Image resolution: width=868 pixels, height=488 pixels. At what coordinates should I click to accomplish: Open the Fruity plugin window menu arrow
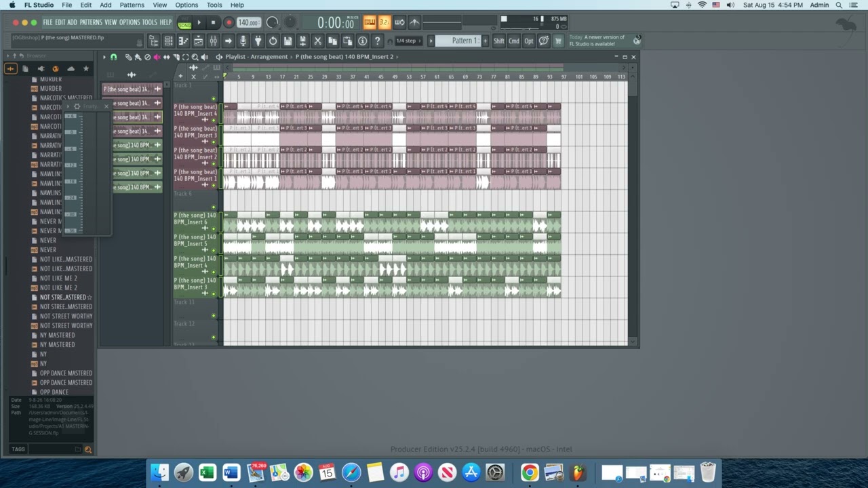68,106
